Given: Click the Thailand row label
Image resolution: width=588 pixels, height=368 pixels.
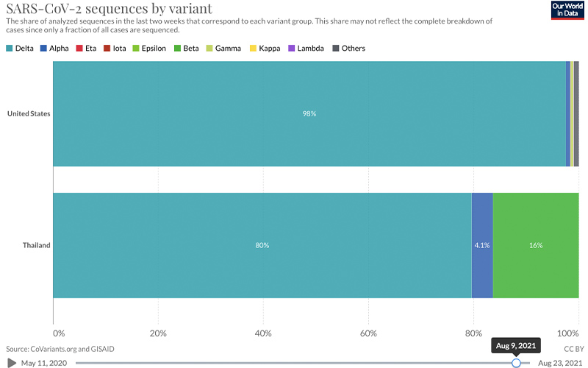Looking at the screenshot, I should [35, 245].
